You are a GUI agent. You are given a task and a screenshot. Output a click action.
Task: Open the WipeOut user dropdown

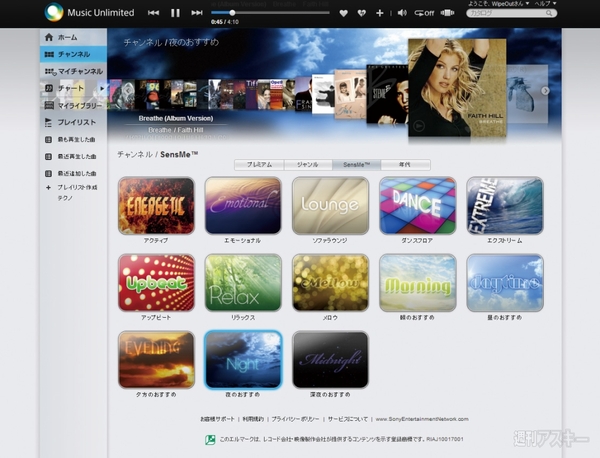coord(499,3)
